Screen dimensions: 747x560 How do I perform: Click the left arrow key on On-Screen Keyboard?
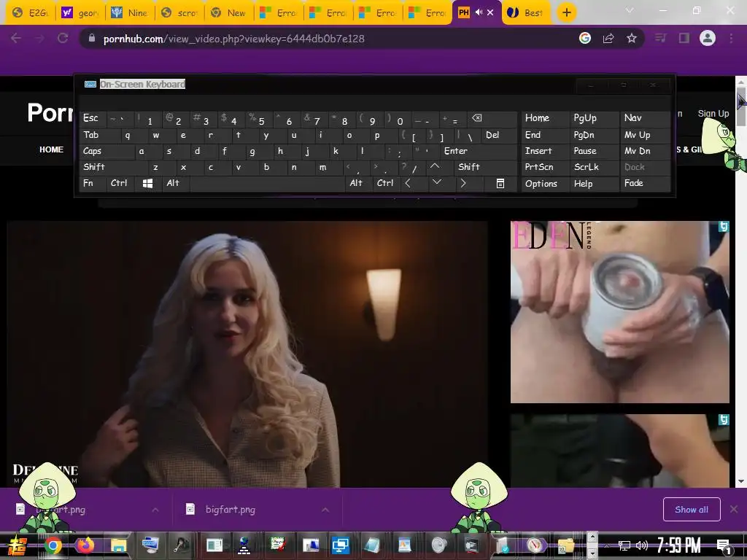408,183
